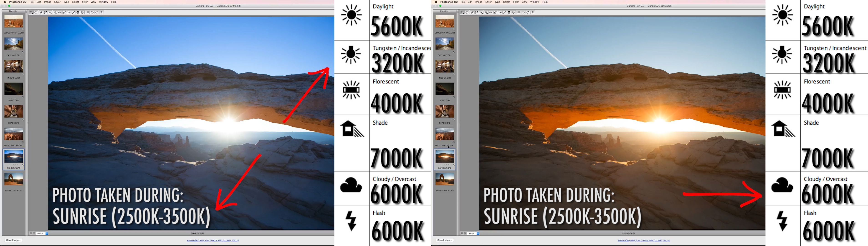Click green fullscreen button of left window
Image resolution: width=868 pixels, height=246 pixels.
[9, 6]
